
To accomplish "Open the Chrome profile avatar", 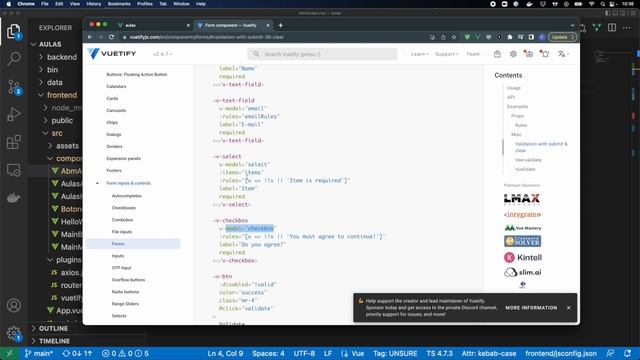I will click(x=542, y=37).
